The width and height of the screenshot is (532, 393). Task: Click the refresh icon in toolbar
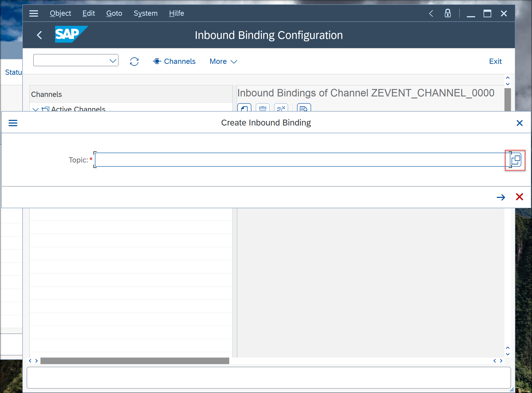[x=134, y=61]
